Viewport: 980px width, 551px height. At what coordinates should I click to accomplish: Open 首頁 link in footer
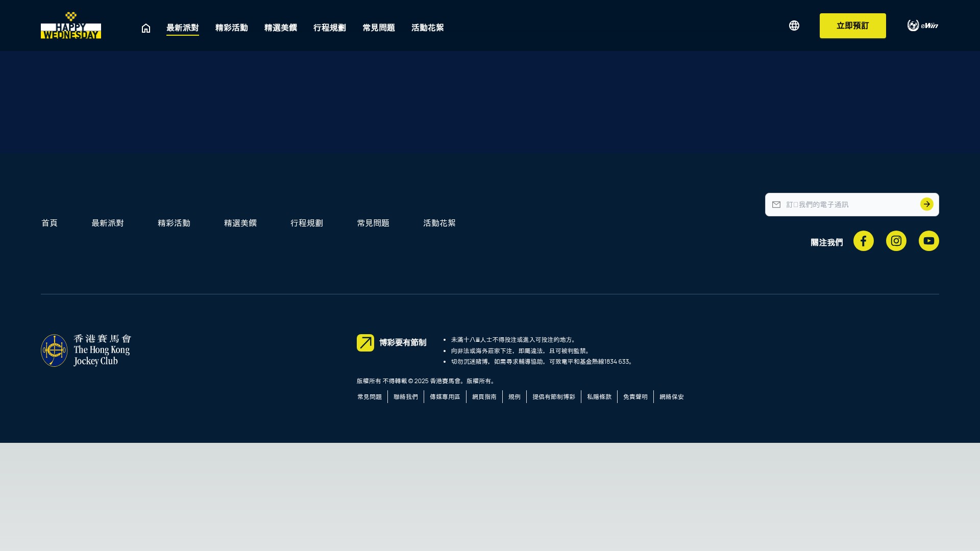pyautogui.click(x=50, y=223)
